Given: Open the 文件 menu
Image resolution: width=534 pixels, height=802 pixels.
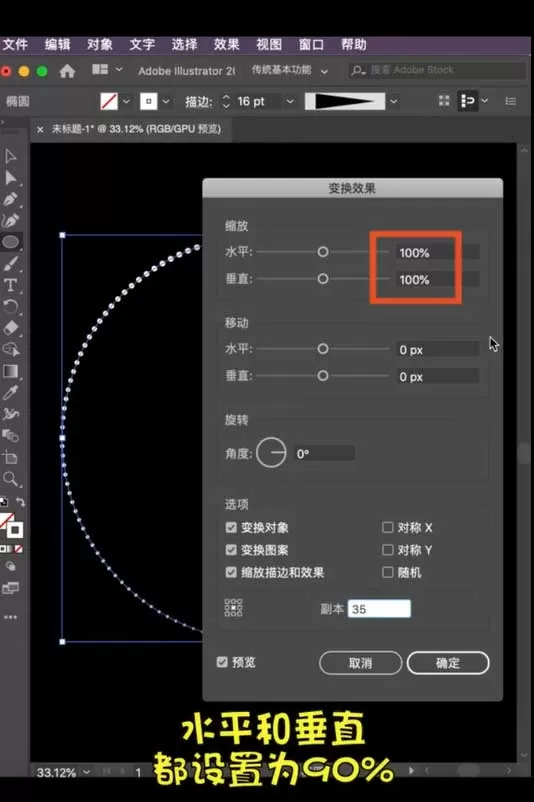Looking at the screenshot, I should tap(15, 44).
